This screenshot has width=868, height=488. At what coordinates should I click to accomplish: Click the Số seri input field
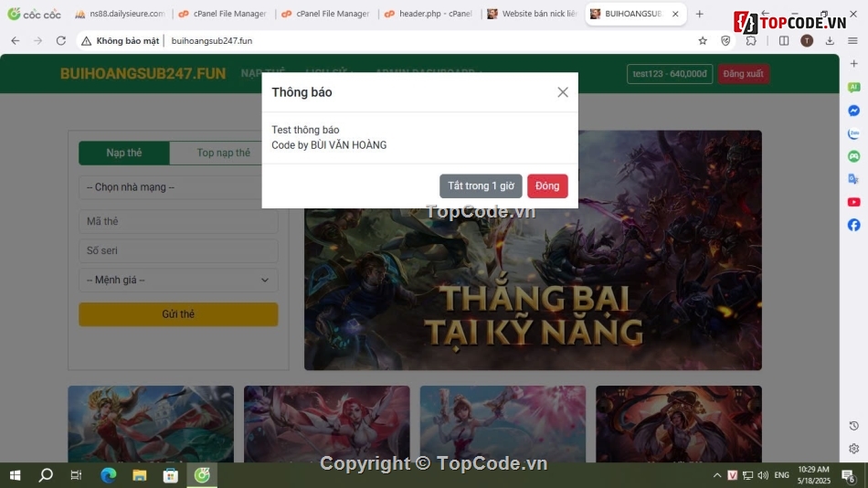[x=178, y=250]
